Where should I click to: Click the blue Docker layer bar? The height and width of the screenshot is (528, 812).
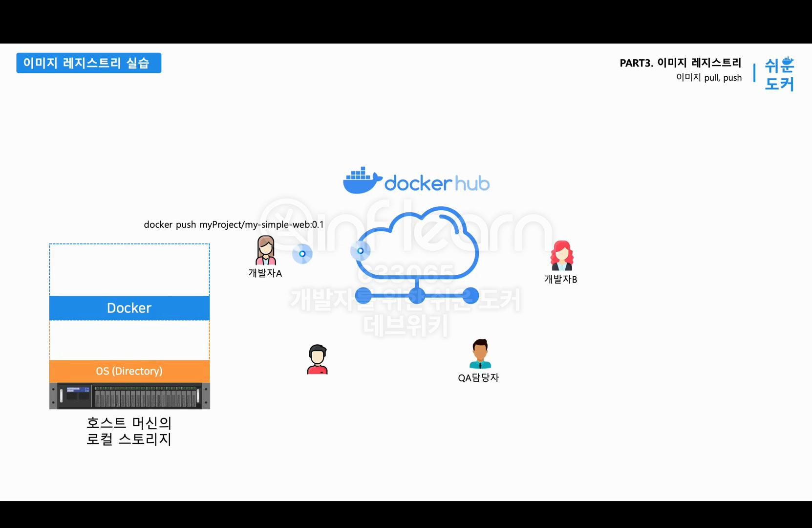coord(129,308)
